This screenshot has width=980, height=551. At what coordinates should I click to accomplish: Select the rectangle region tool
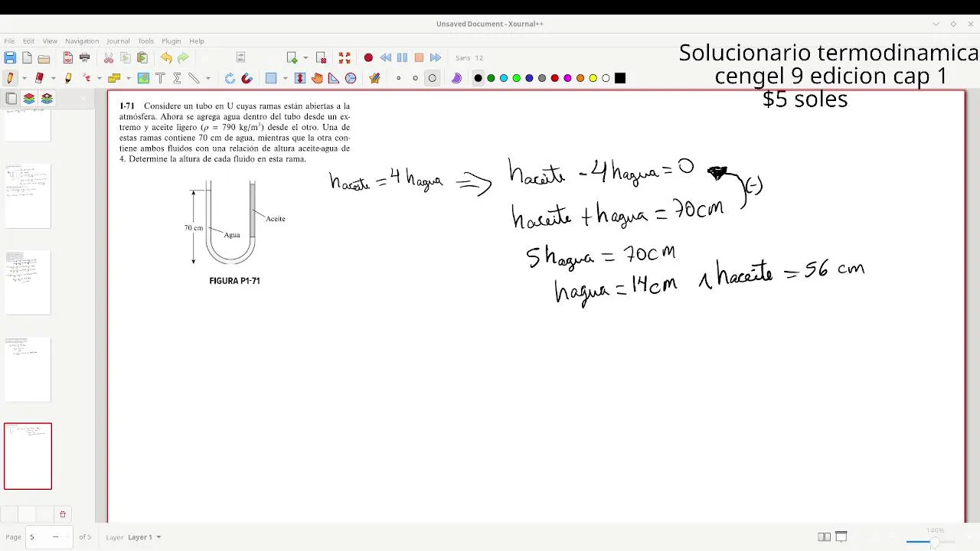271,78
